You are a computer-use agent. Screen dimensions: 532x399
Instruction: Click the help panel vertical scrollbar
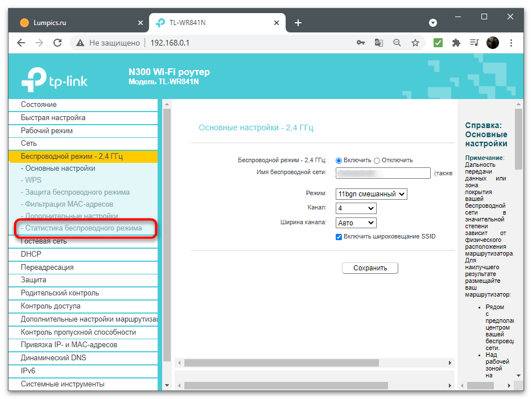[x=518, y=139]
